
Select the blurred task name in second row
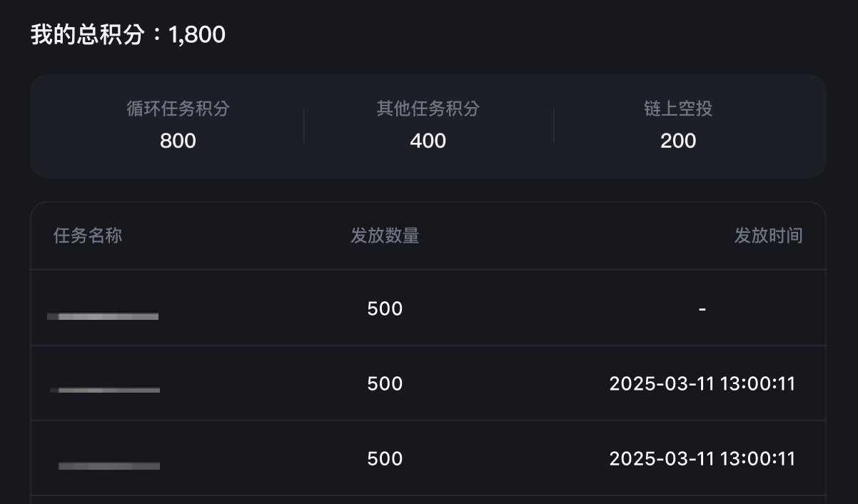(105, 390)
